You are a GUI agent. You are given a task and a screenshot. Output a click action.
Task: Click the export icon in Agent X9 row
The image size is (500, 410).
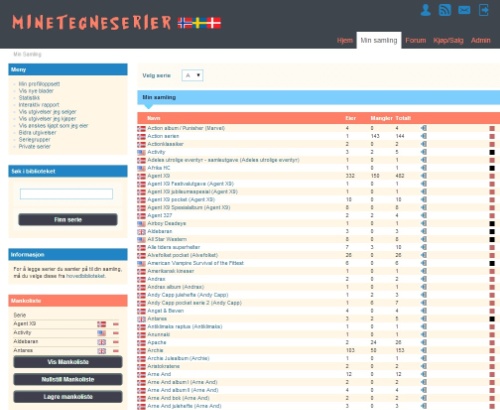pos(424,176)
